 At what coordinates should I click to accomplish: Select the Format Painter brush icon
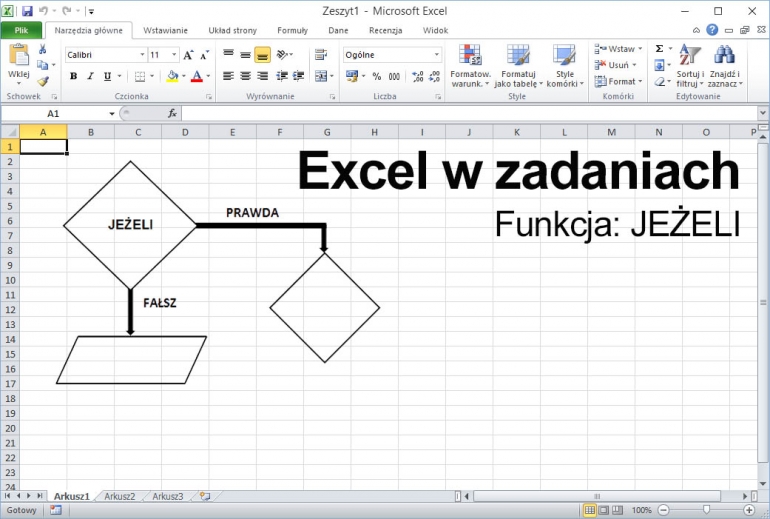coord(43,81)
